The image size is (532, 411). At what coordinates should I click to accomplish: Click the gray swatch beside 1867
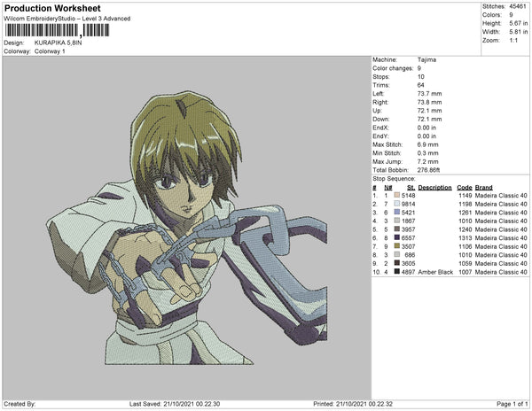[x=396, y=221]
